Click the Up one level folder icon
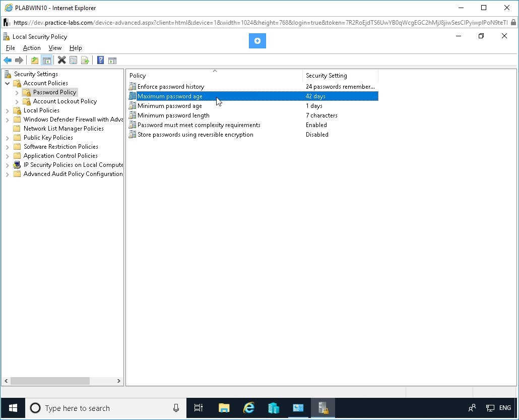This screenshot has width=519, height=420. (x=34, y=61)
